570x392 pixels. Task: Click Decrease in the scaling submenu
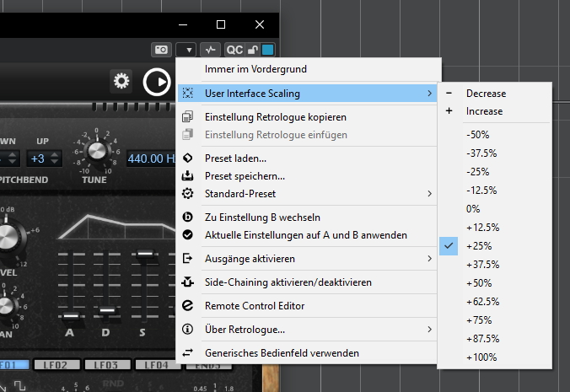point(486,93)
